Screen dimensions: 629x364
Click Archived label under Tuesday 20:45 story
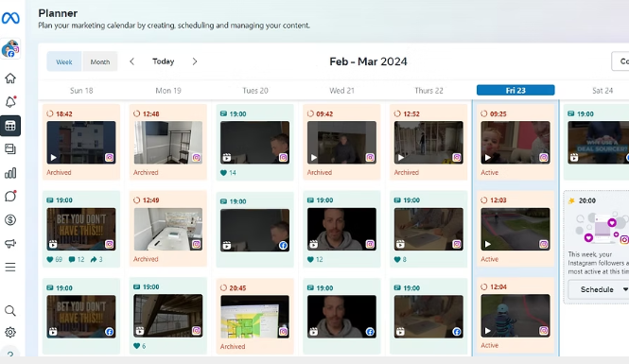[233, 346]
